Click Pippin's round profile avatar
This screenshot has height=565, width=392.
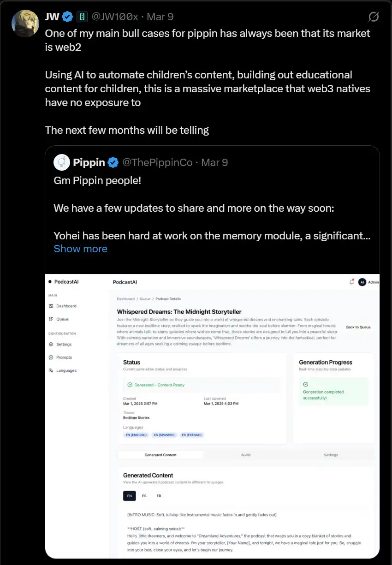(x=62, y=162)
